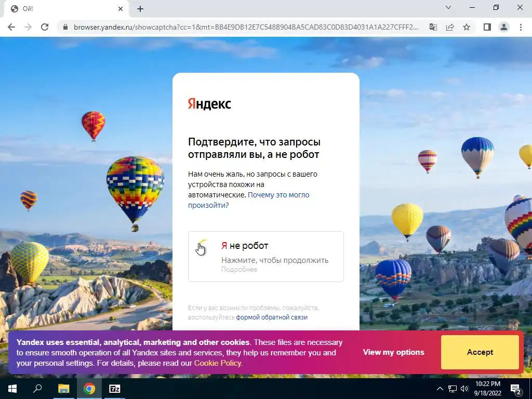Viewport: 532px width, 399px height.
Task: Open the Chrome profile avatar menu
Action: pyautogui.click(x=504, y=27)
